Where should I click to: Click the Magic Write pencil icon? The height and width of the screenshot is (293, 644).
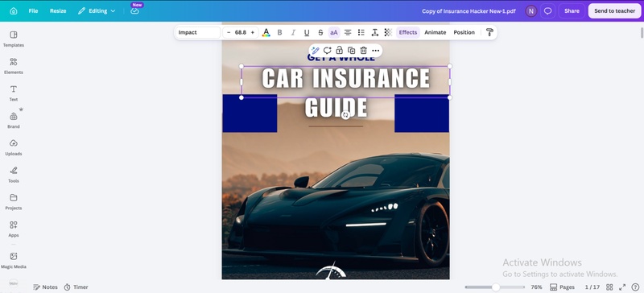(316, 51)
